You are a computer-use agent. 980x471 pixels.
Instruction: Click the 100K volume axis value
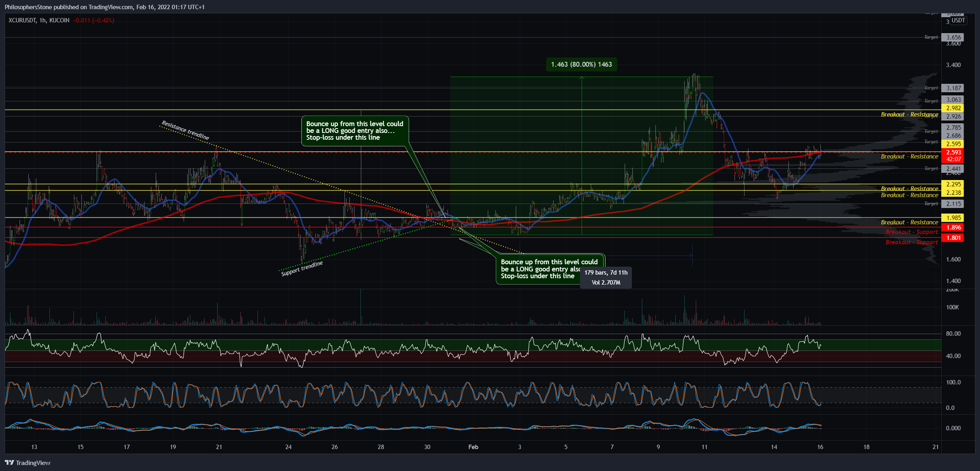pyautogui.click(x=952, y=307)
